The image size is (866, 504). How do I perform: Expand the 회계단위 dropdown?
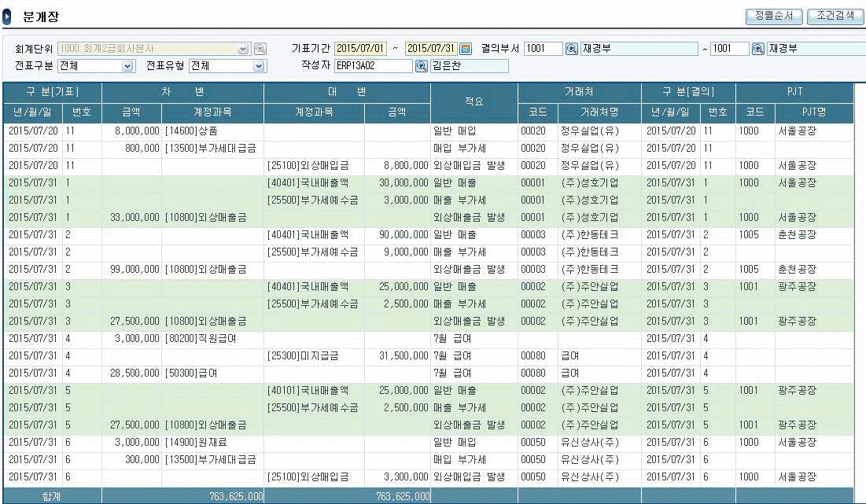click(x=243, y=49)
